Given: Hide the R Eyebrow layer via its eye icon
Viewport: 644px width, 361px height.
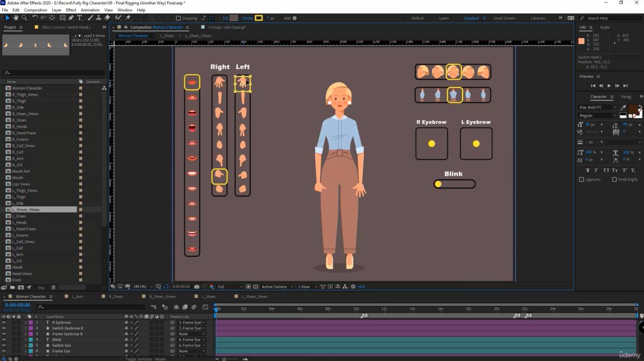Looking at the screenshot, I should pyautogui.click(x=4, y=322).
